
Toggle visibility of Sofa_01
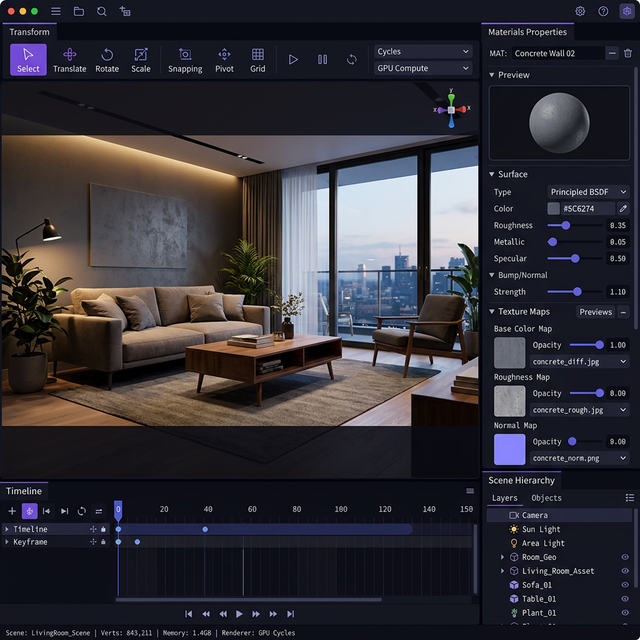click(x=625, y=585)
